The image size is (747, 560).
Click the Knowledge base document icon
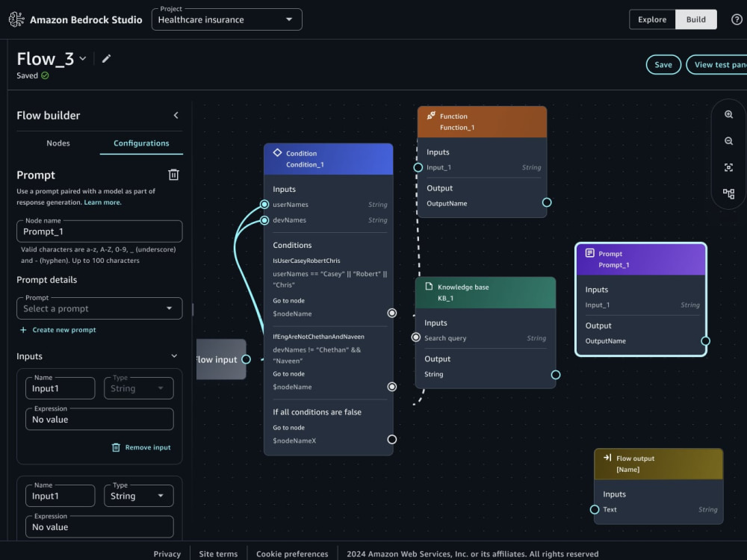tap(429, 286)
